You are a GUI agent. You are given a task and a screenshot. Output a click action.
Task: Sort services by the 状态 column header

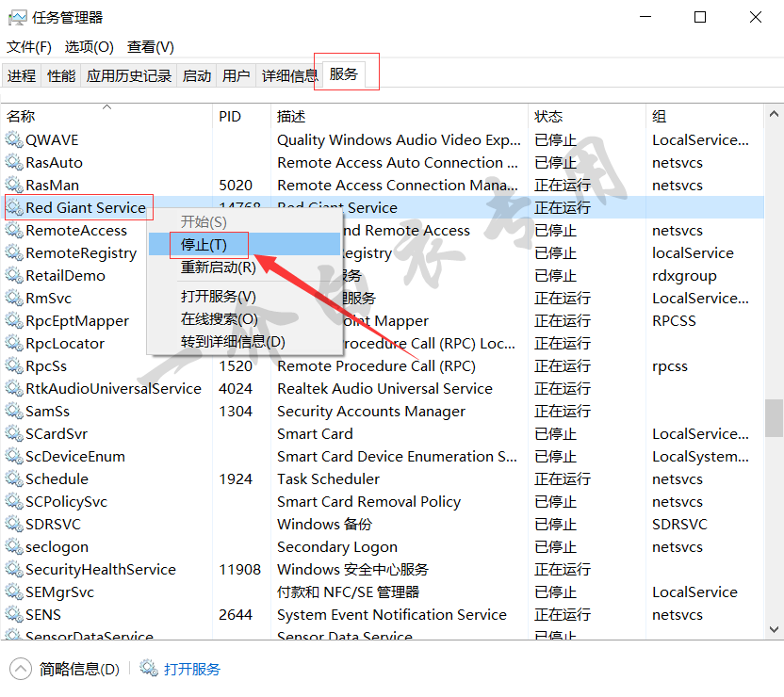coord(548,117)
